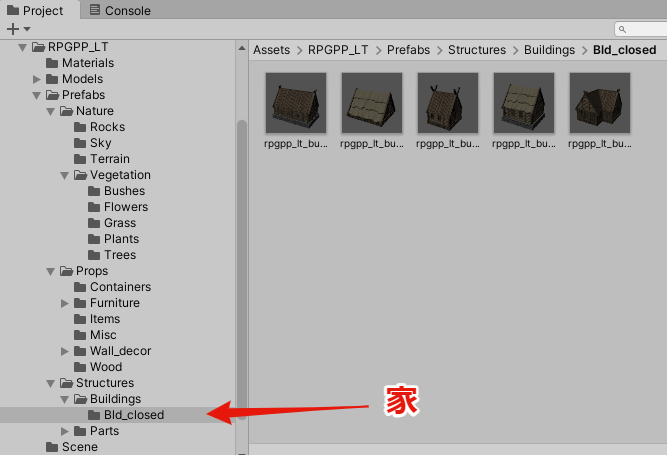The image size is (667, 455).
Task: Collapse the Props folder arrow
Action: coord(51,271)
